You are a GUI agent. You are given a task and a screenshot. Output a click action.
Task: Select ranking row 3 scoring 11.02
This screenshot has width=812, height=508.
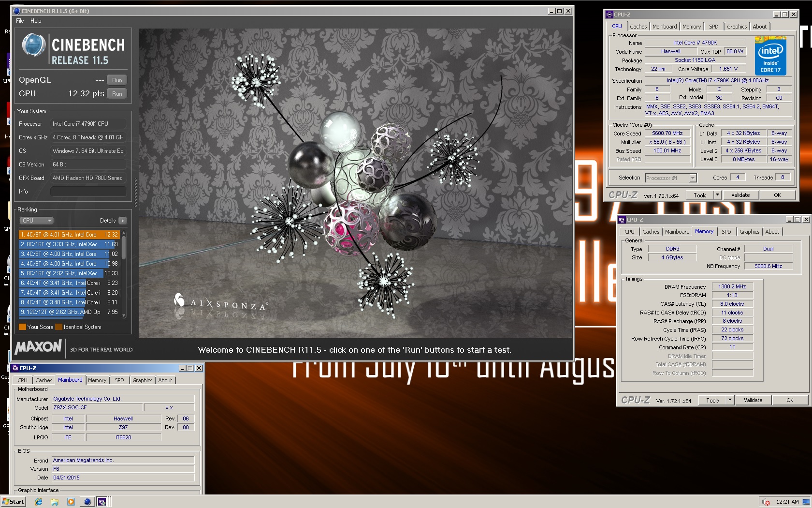(69, 254)
